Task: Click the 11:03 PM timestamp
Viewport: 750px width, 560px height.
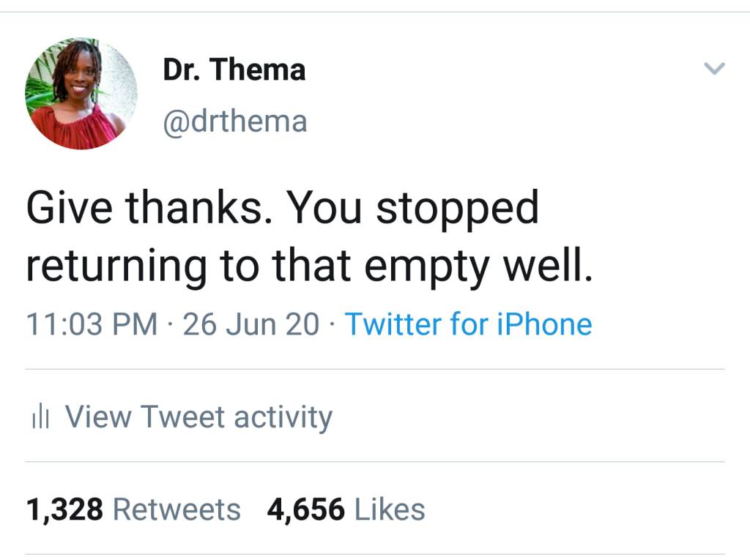Action: tap(92, 324)
